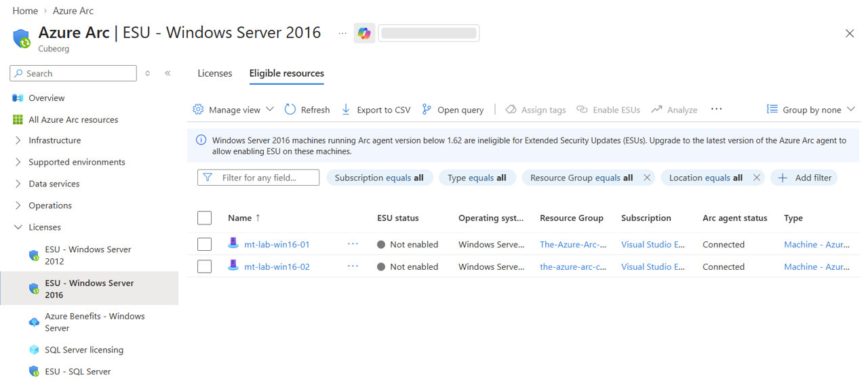Click the Add filter button
The width and height of the screenshot is (868, 381).
pos(804,178)
